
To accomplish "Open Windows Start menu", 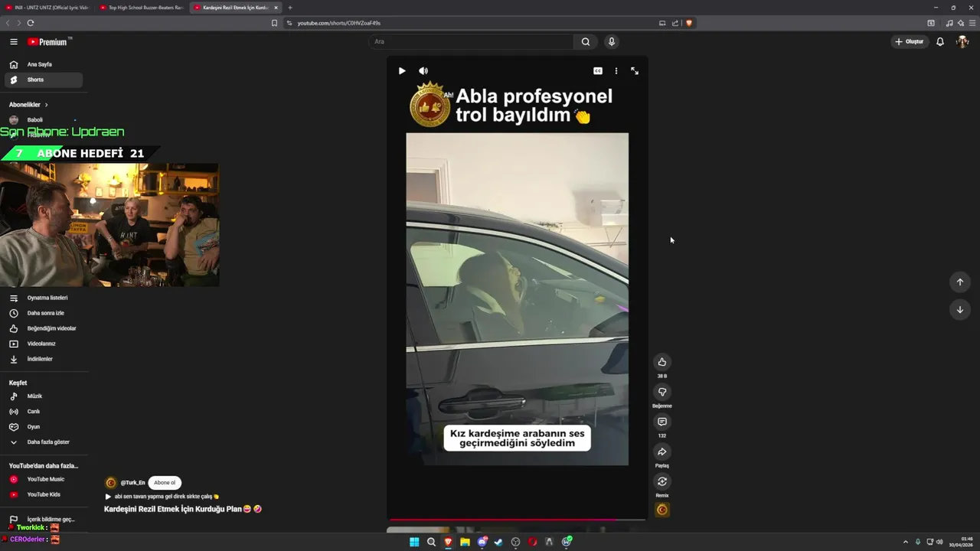I will coord(414,542).
